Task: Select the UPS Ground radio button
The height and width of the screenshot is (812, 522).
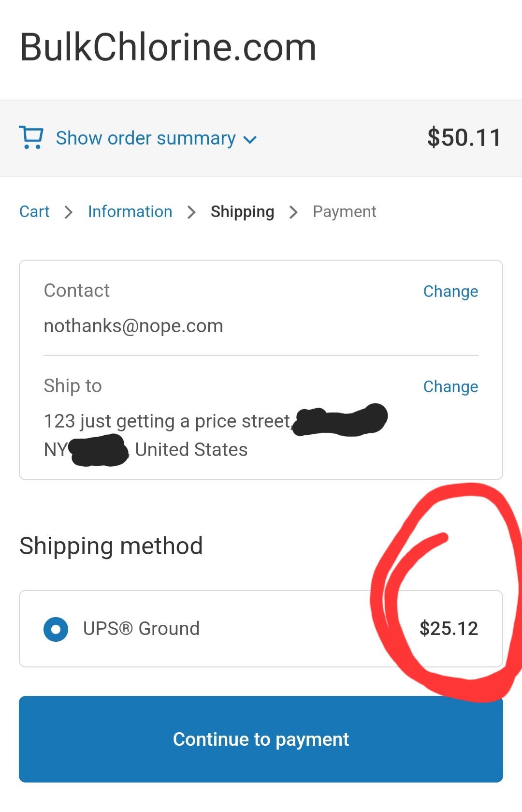Action: point(56,629)
